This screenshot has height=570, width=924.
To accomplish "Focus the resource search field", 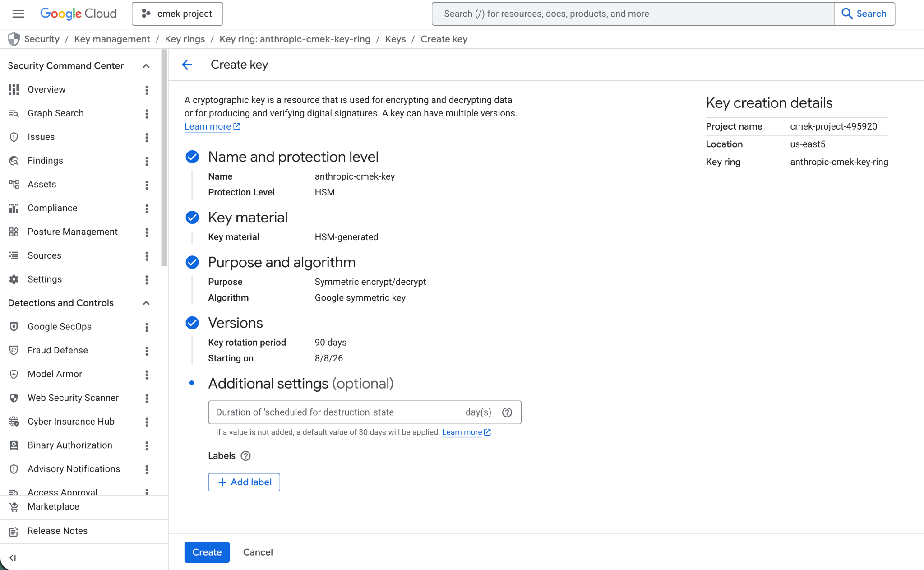I will coord(633,14).
